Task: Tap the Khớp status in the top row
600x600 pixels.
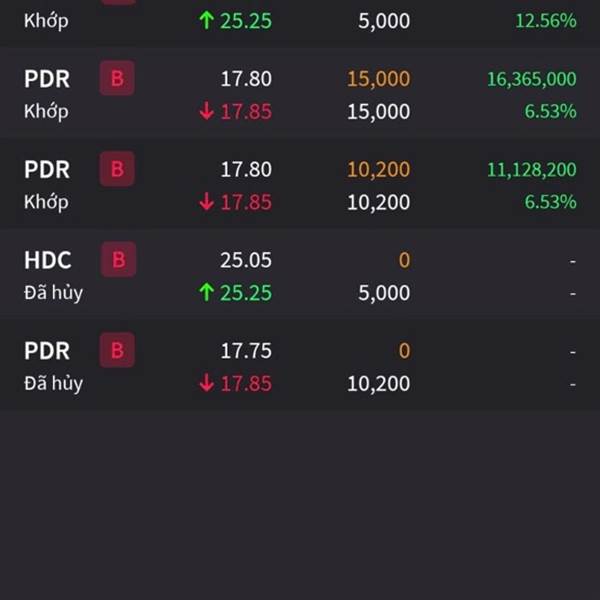Action: click(46, 21)
